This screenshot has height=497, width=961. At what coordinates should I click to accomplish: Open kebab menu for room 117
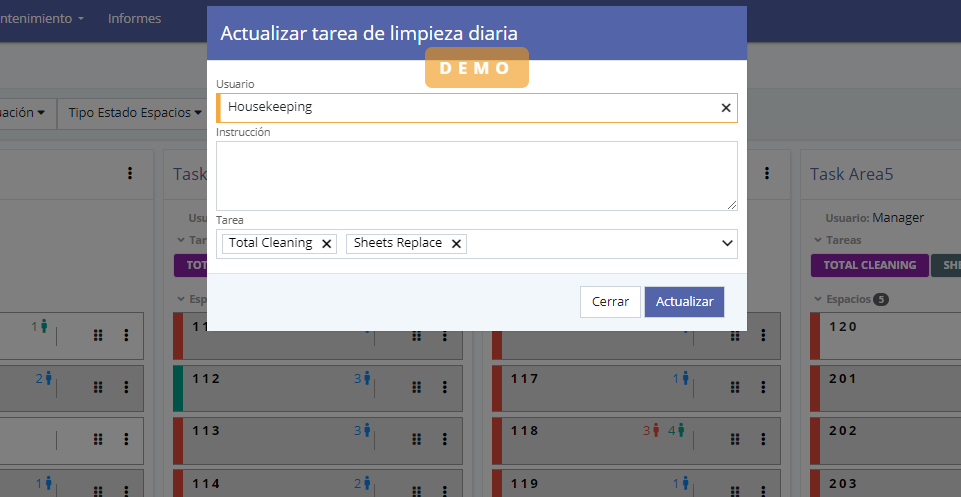click(x=766, y=388)
